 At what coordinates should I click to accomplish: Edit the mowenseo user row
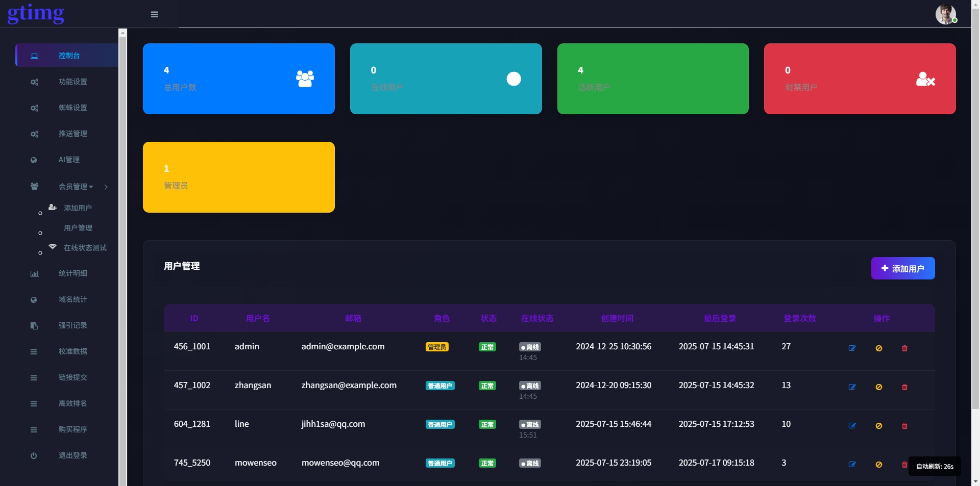tap(852, 465)
